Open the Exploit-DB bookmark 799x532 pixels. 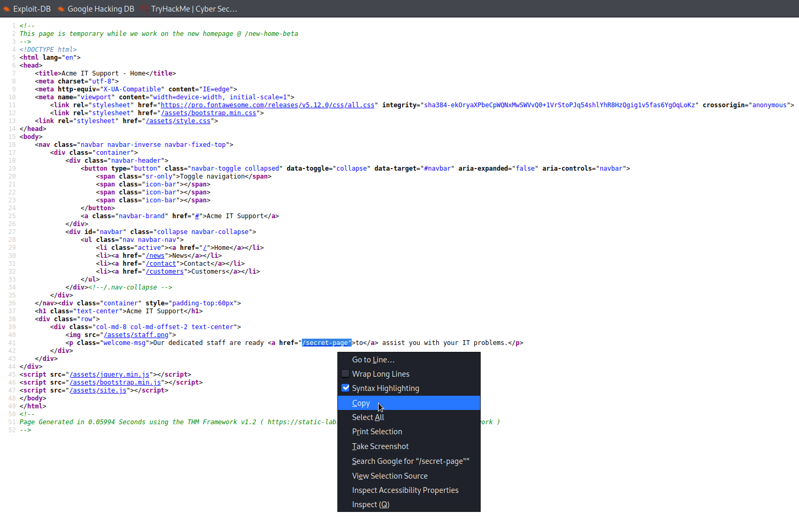pos(27,8)
